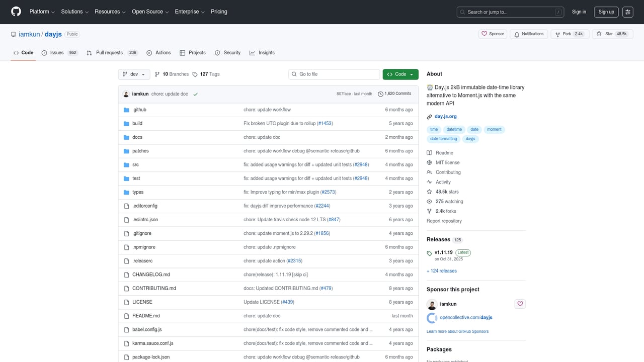644x362 pixels.
Task: Click the Sign up button
Action: (x=606, y=12)
